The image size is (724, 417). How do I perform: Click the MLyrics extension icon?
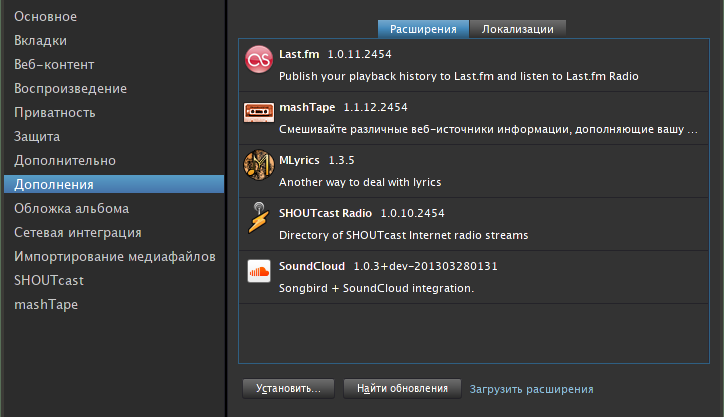259,165
